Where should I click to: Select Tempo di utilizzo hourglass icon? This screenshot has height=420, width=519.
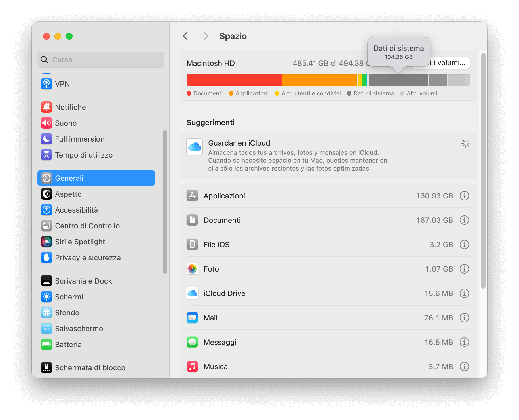point(47,155)
